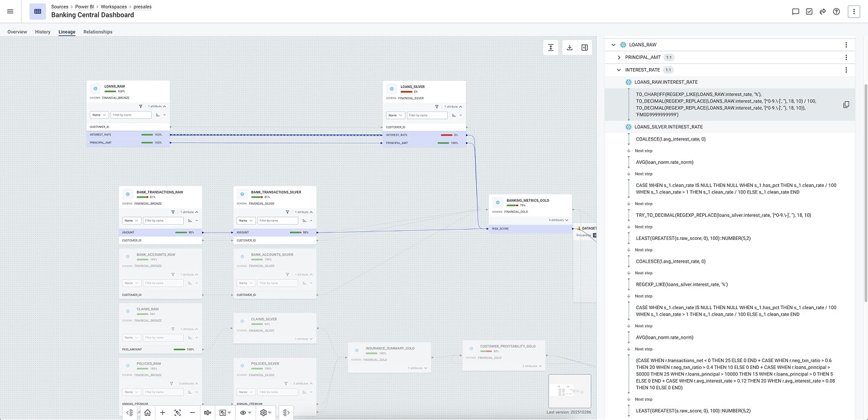Open the History tab
Viewport: 868px width, 420px height.
43,32
